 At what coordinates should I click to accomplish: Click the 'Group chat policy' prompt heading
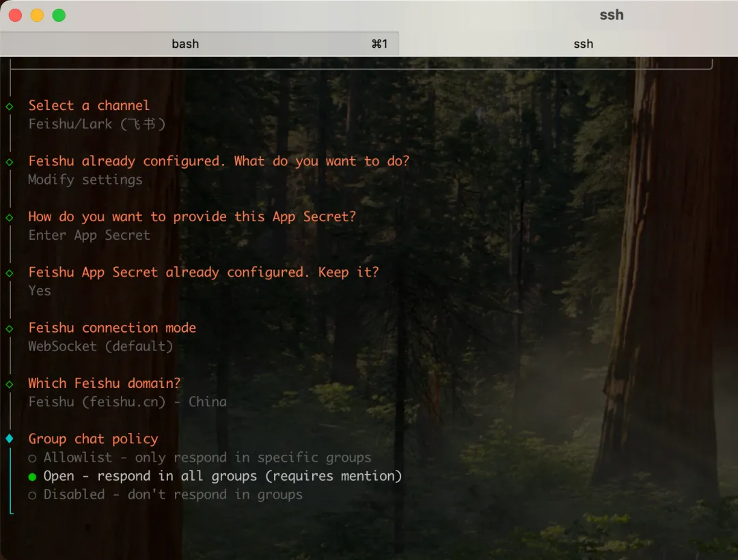tap(93, 438)
